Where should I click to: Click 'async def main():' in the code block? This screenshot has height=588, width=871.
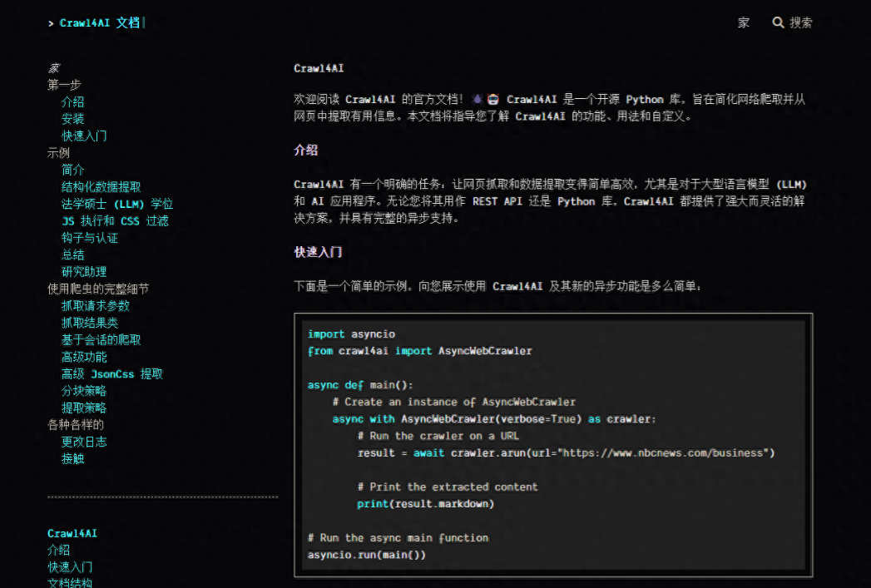pos(360,385)
